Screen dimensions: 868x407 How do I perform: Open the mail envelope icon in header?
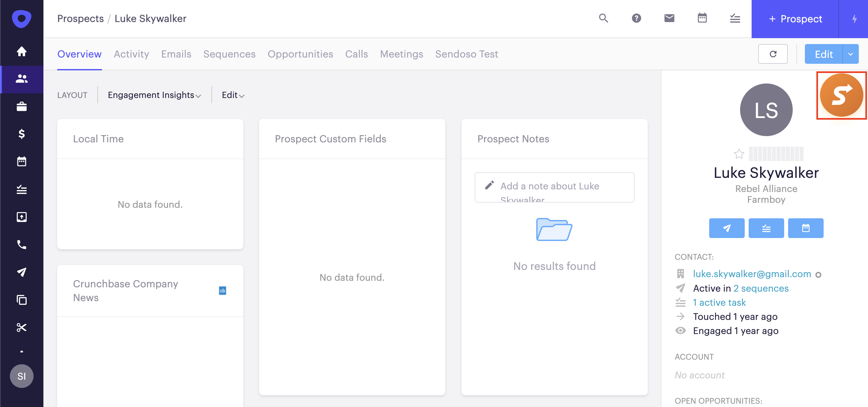(669, 18)
